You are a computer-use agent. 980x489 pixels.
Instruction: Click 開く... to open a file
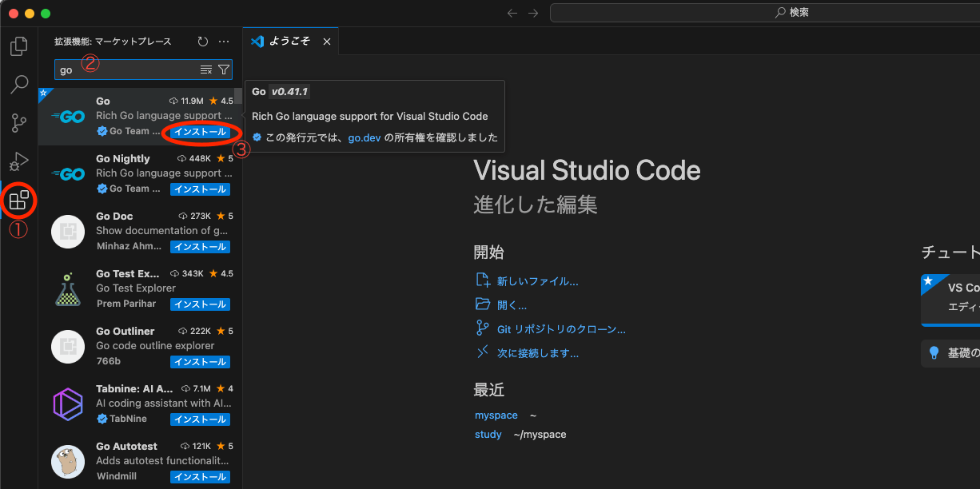512,305
